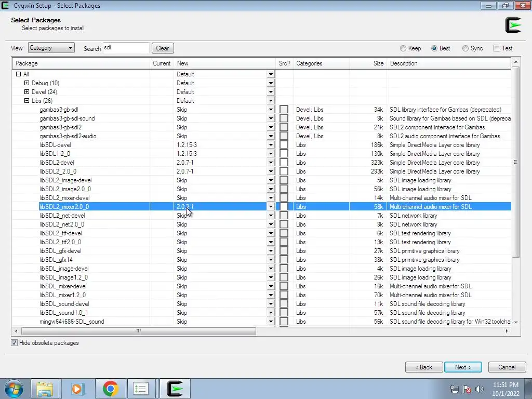This screenshot has width=532, height=399.
Task: Tick the Src checkbox for gambas3-gb-sdl
Action: point(284,110)
